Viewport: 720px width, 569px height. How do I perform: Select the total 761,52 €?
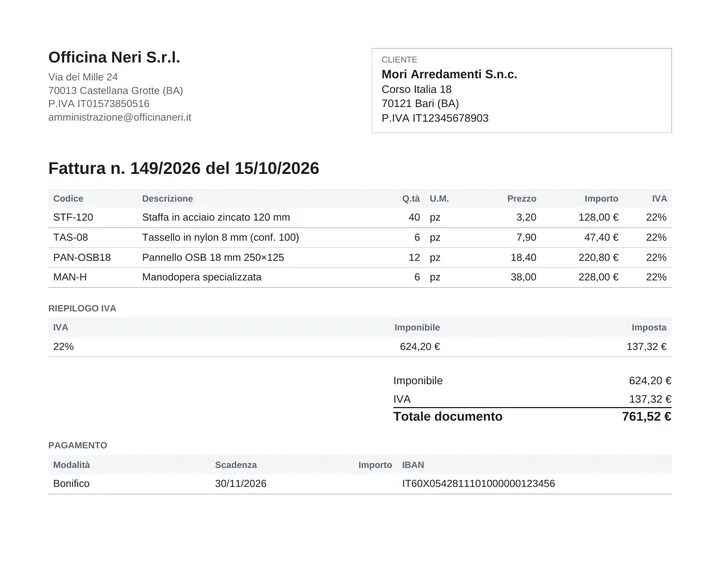pyautogui.click(x=647, y=417)
